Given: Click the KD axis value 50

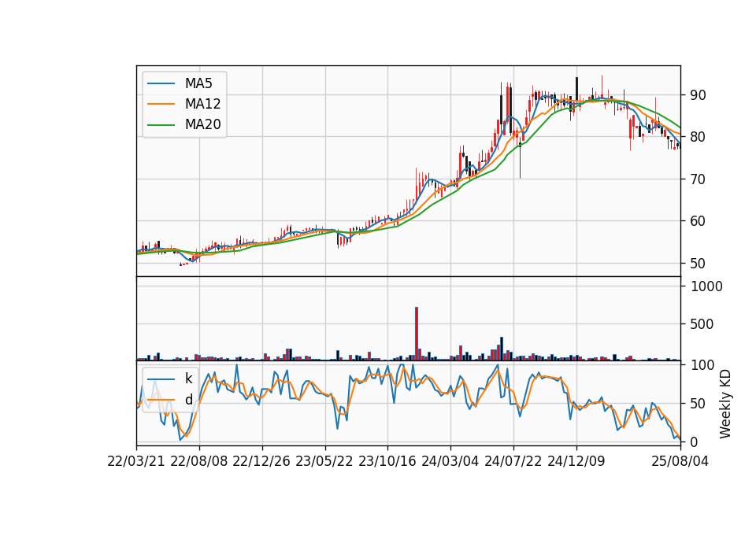Looking at the screenshot, I should pyautogui.click(x=699, y=404).
